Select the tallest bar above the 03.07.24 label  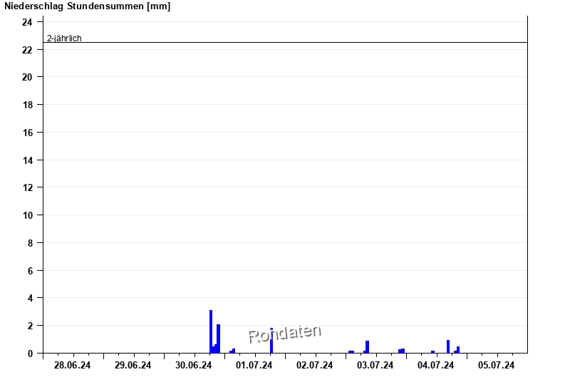(x=368, y=347)
